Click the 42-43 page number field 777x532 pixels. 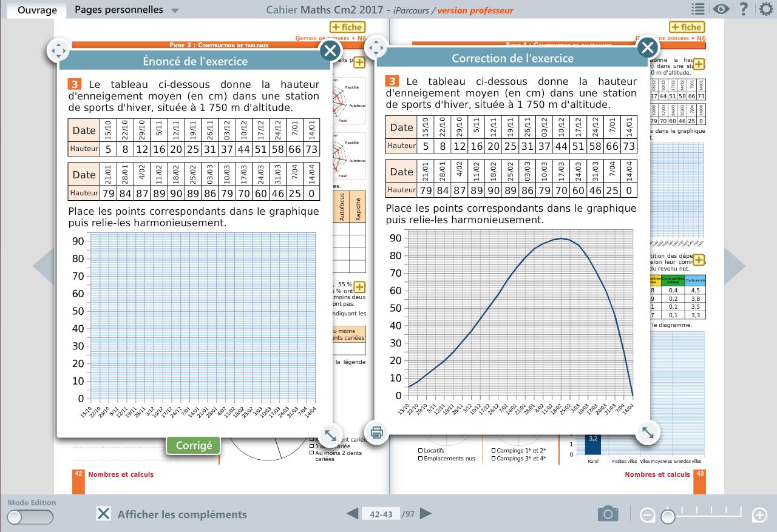381,514
